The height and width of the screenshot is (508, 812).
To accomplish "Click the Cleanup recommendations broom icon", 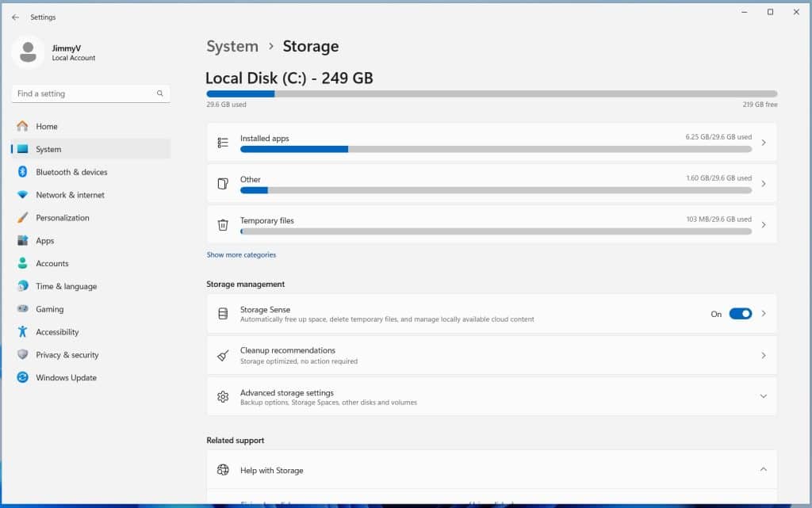I will (x=223, y=355).
